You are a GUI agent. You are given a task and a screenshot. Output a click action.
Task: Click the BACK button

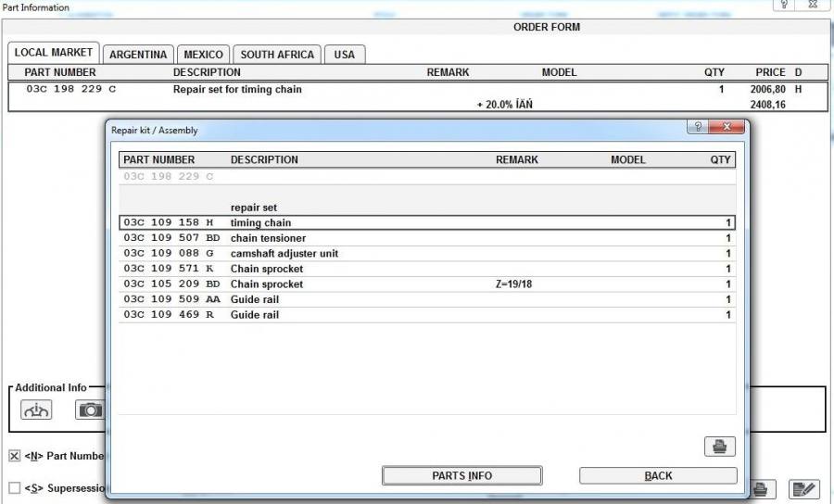(x=658, y=476)
